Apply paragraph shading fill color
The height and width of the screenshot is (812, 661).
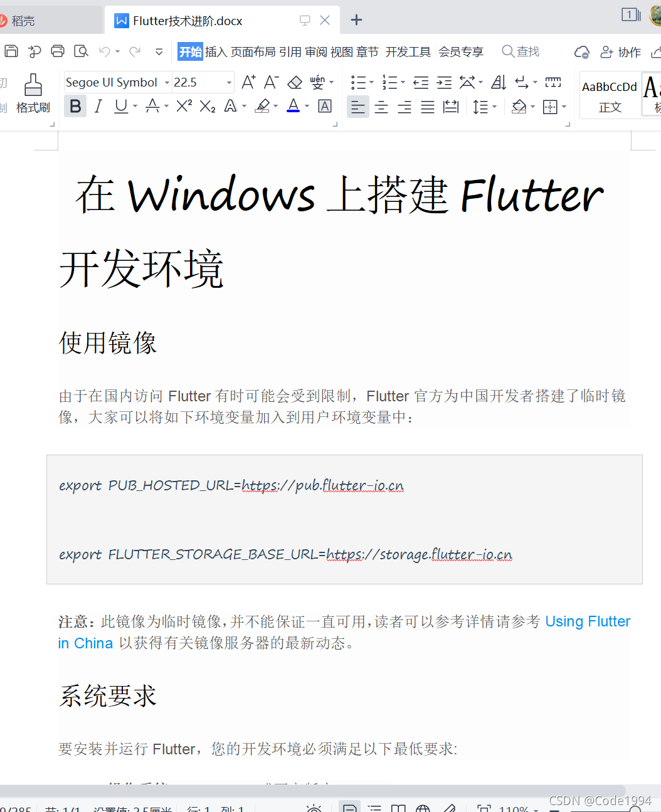click(519, 107)
